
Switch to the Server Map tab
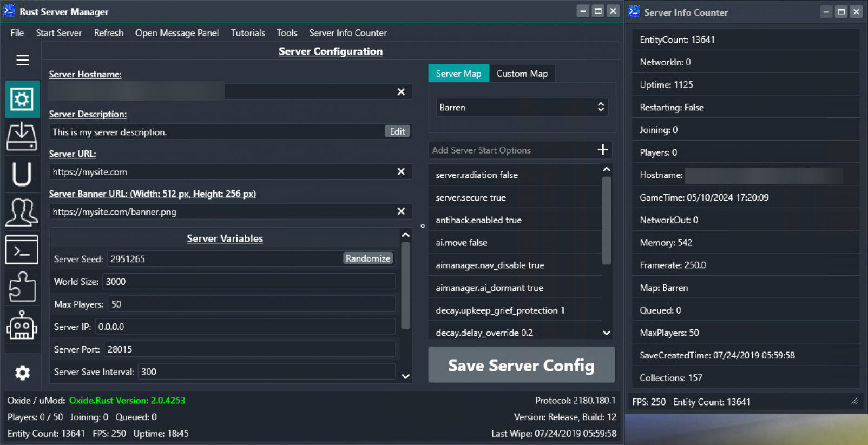(459, 74)
